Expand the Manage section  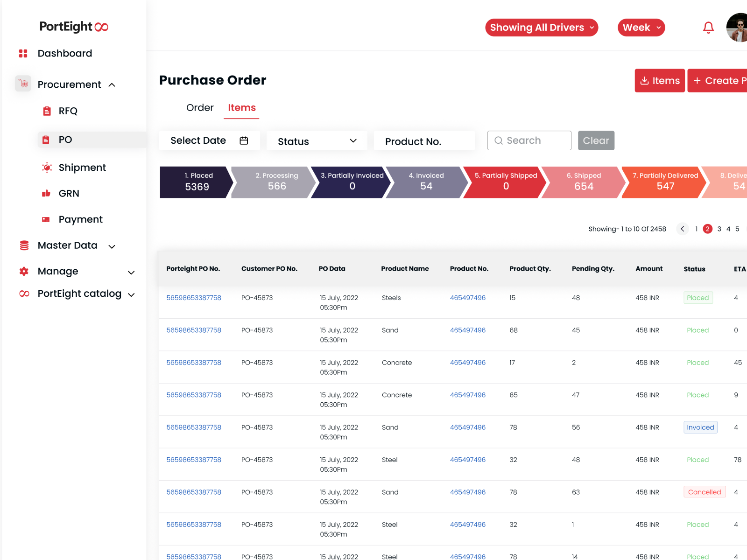(131, 272)
